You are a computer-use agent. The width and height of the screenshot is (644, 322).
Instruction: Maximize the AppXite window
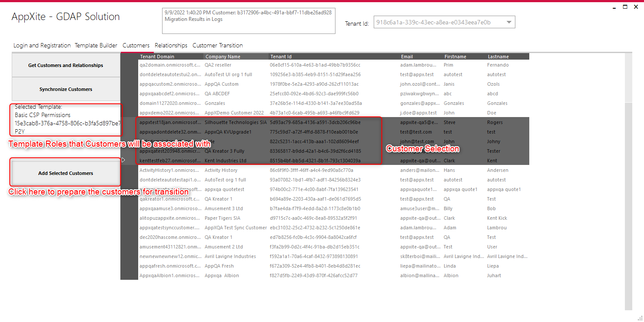(x=625, y=7)
